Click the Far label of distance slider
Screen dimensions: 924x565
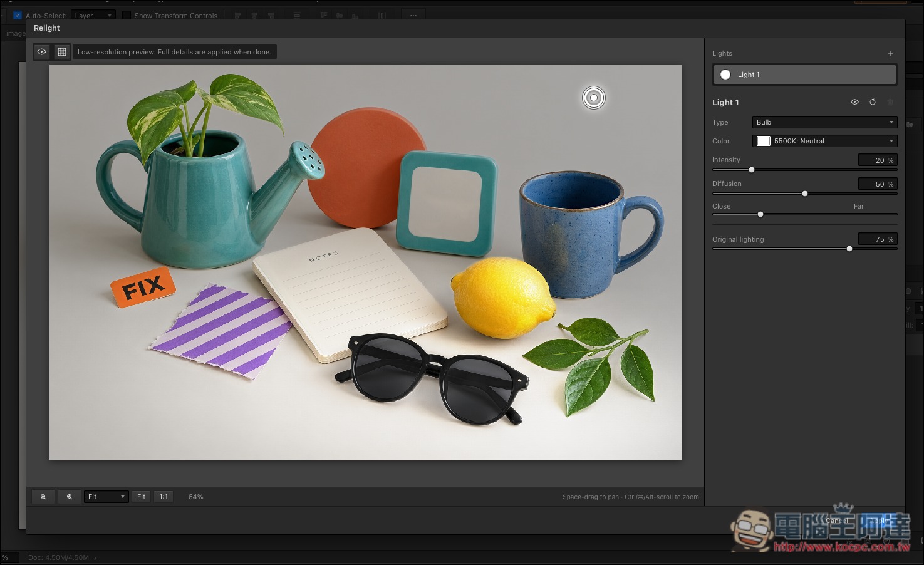tap(859, 206)
